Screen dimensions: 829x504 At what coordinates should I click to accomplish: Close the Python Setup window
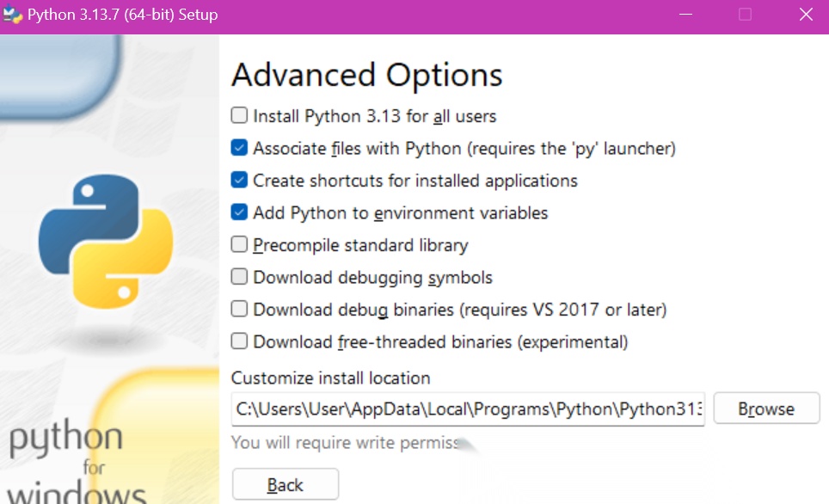click(x=806, y=15)
